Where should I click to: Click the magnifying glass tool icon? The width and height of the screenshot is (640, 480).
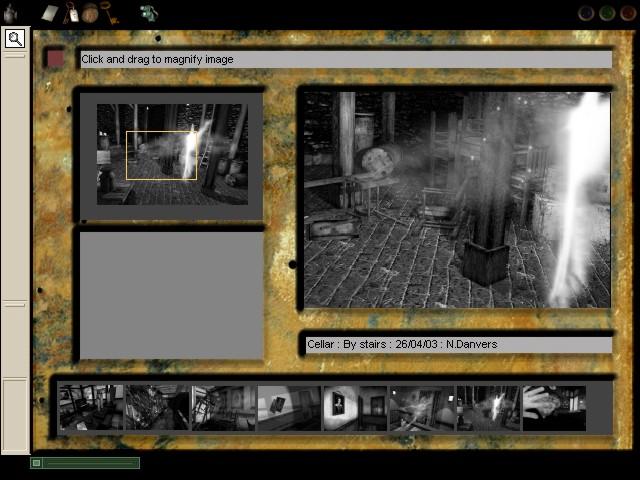(15, 39)
